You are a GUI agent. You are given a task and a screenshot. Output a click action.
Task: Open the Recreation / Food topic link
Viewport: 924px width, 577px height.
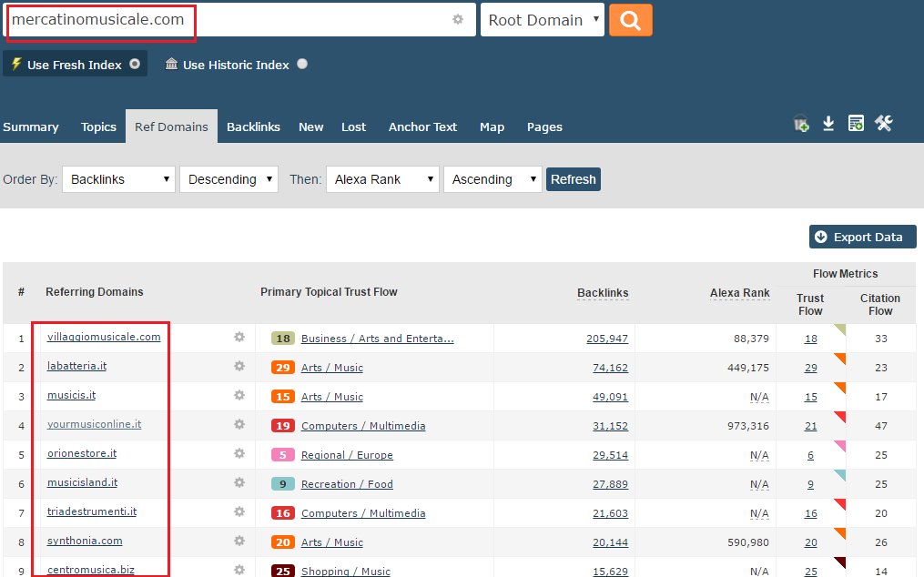pos(347,484)
